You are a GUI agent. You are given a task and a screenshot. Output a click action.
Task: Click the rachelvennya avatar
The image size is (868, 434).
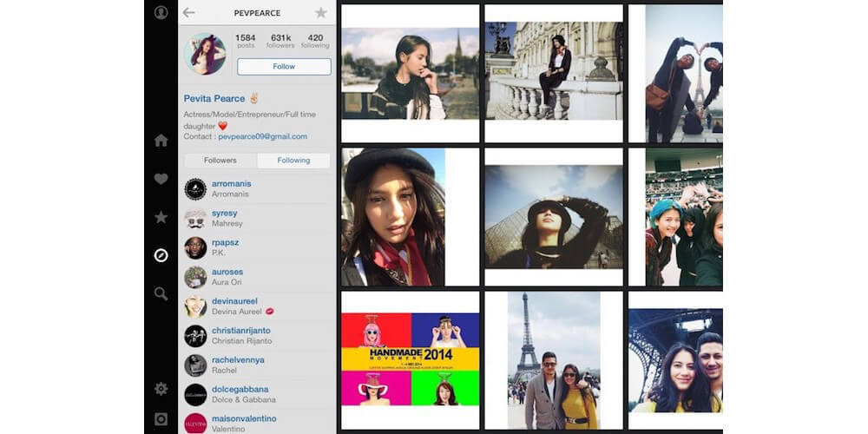click(x=195, y=365)
